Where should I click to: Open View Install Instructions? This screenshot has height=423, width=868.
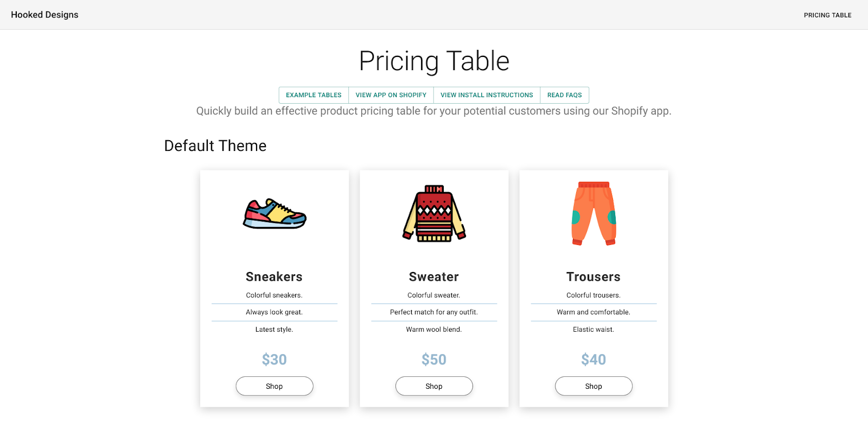pos(487,95)
